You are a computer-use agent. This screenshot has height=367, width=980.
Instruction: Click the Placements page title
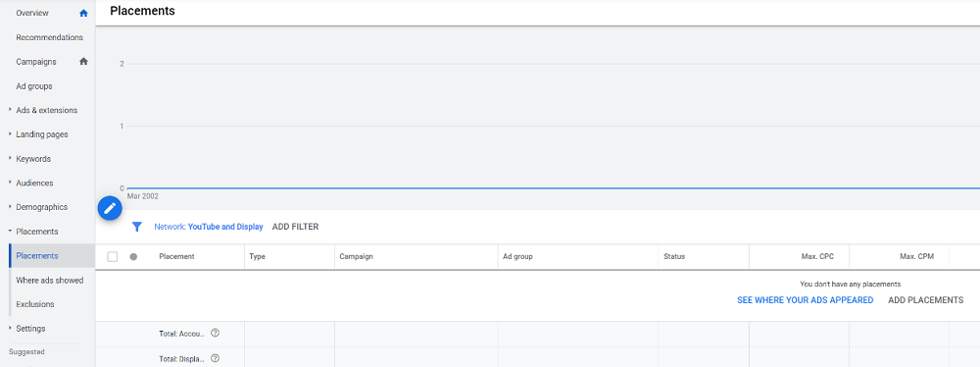pos(142,11)
